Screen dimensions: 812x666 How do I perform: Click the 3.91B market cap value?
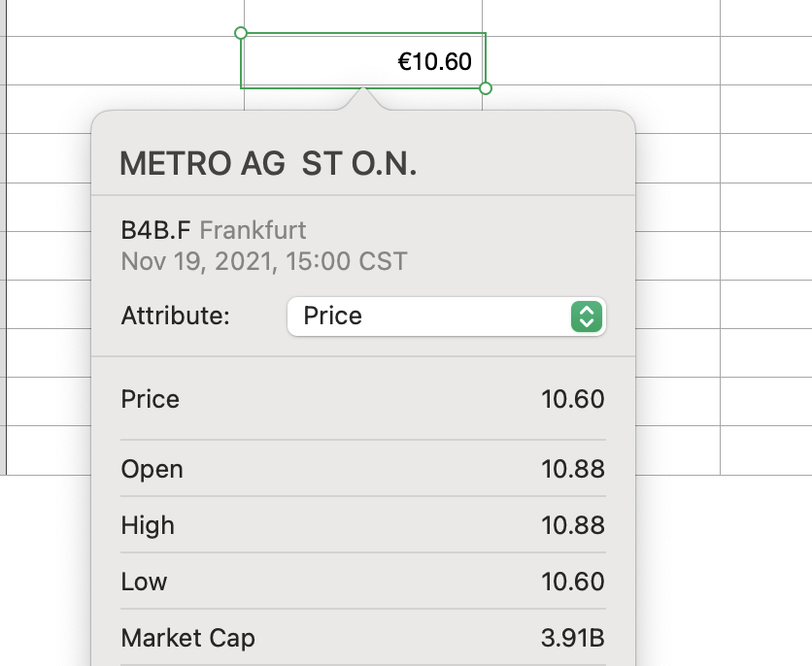click(x=573, y=638)
